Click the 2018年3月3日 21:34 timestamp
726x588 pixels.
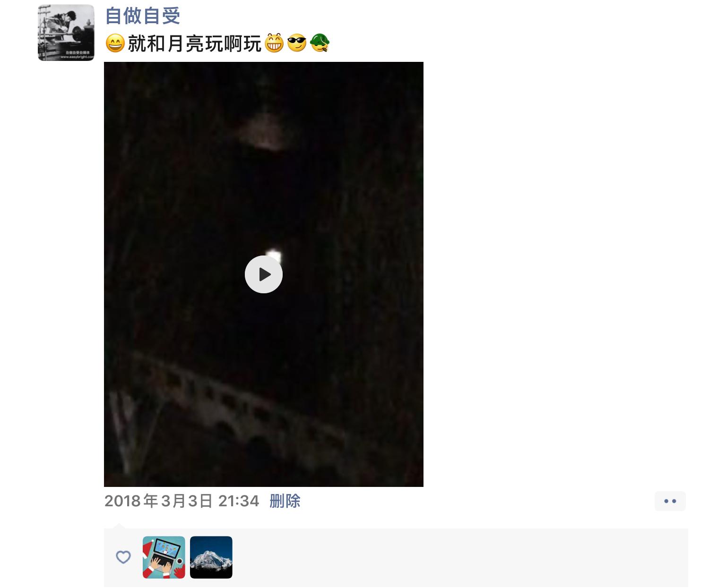point(181,501)
